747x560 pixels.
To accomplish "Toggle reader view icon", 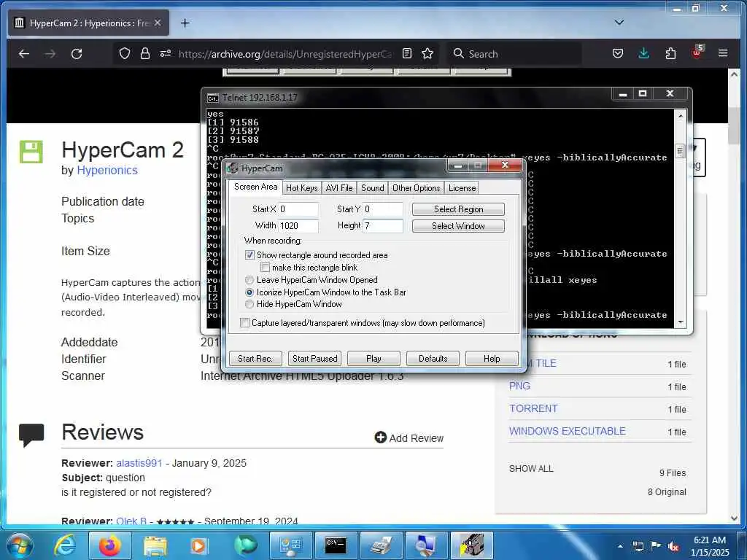I will click(407, 53).
